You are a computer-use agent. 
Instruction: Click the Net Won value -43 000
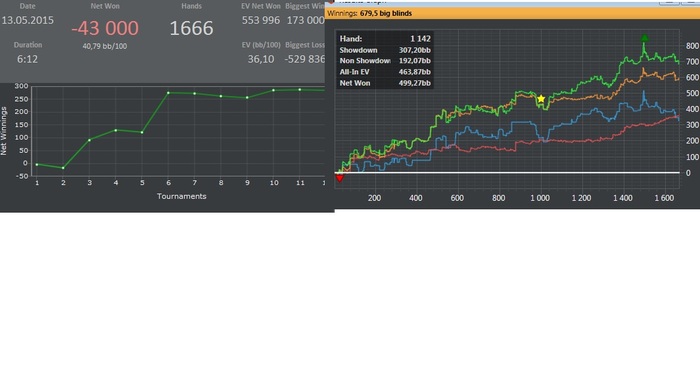tap(105, 28)
